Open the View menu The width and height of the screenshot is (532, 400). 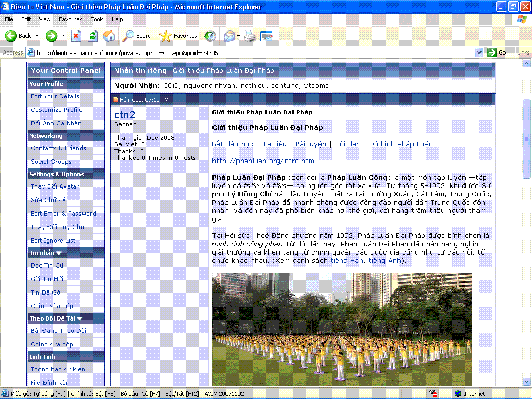click(45, 19)
